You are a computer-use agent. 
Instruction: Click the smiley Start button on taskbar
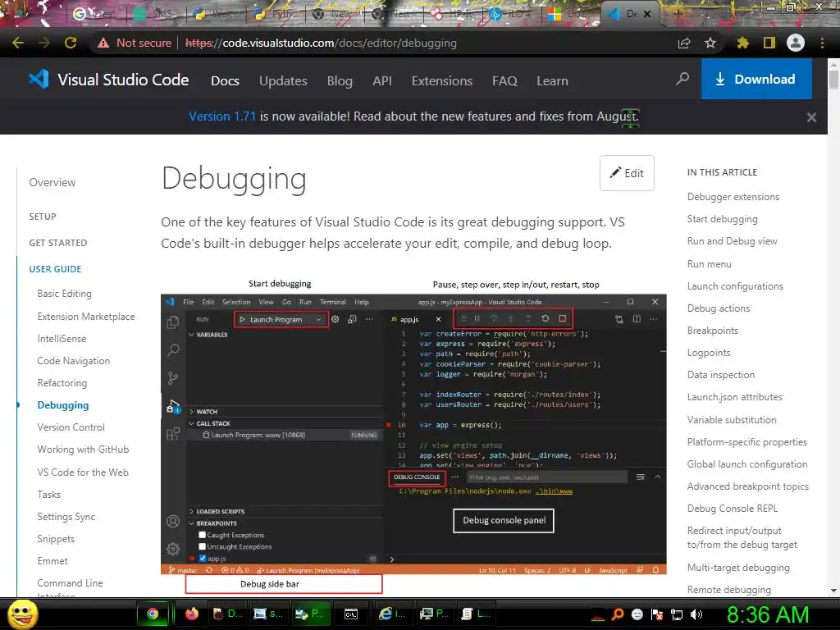coord(22,614)
